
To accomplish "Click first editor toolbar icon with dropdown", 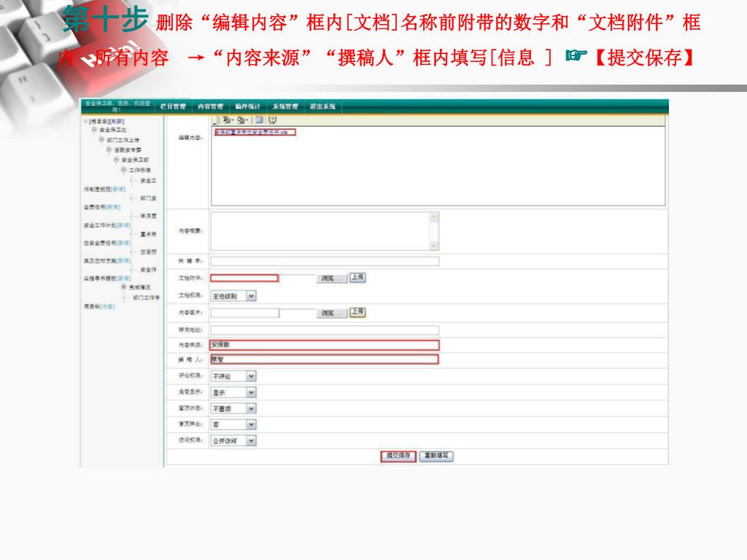I will (x=228, y=120).
